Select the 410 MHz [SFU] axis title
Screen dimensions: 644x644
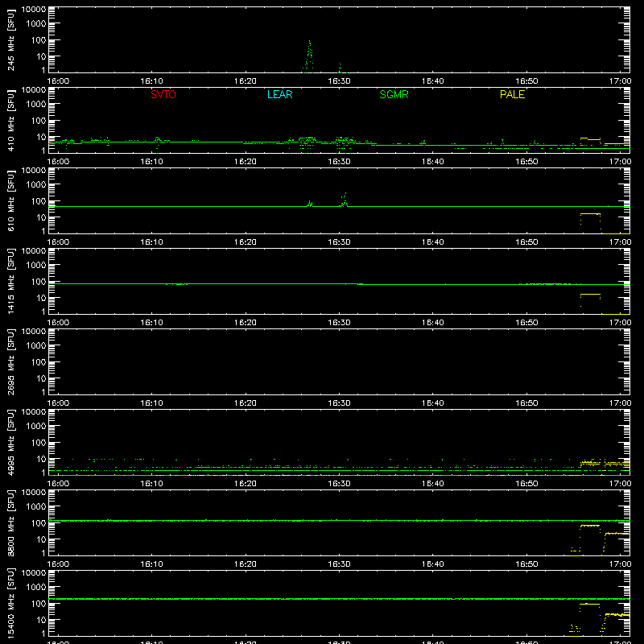pos(10,120)
